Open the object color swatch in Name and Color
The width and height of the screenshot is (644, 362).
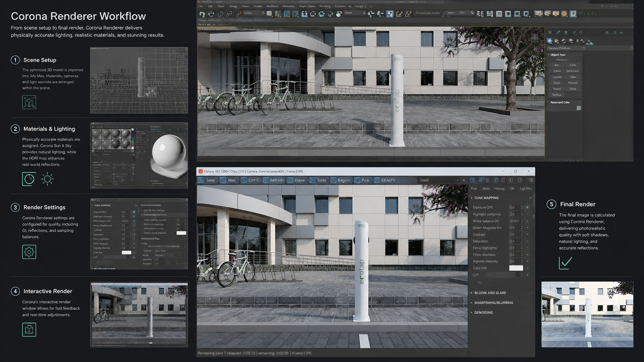[579, 108]
